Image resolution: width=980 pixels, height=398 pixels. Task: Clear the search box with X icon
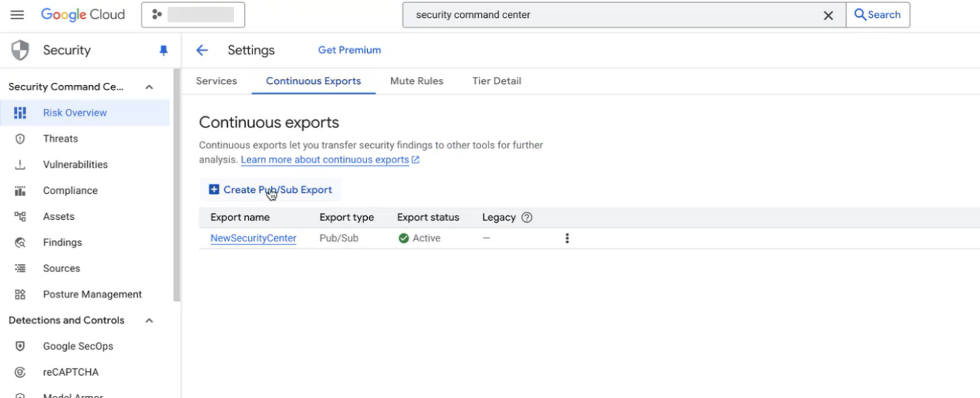point(828,15)
